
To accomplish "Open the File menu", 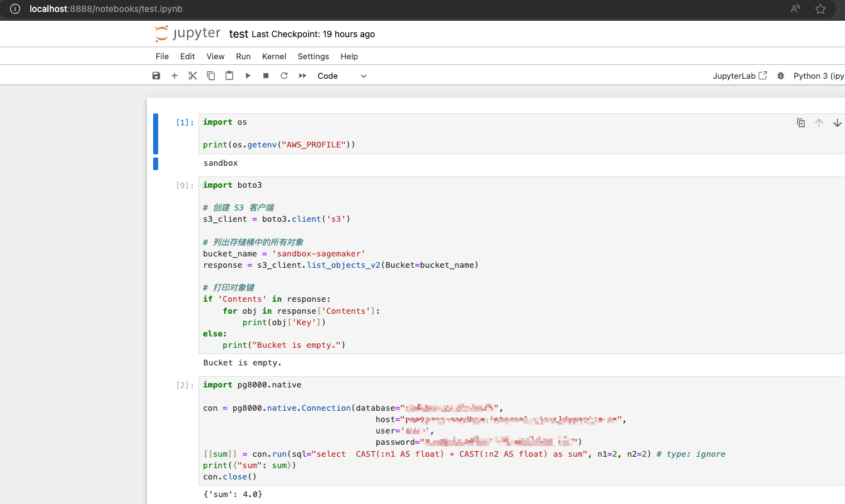I will 162,56.
